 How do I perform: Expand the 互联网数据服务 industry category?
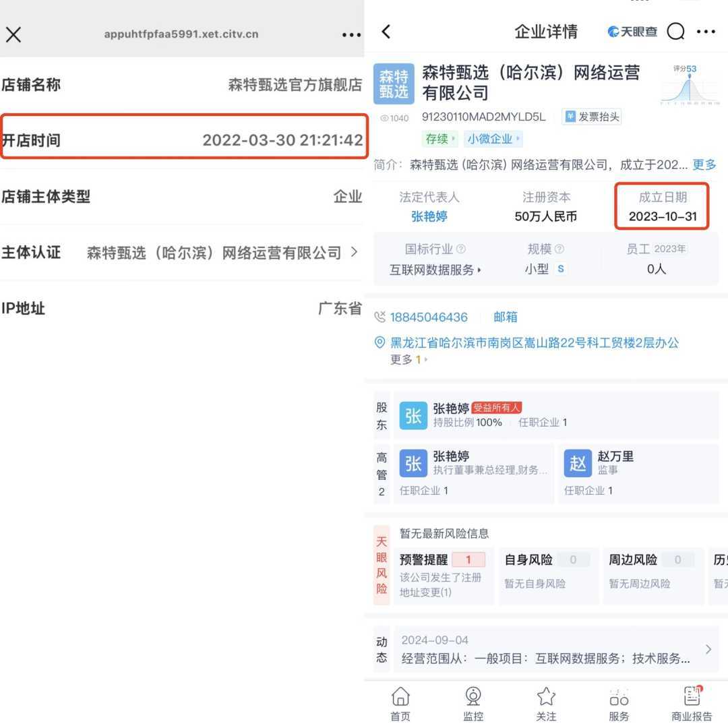point(435,269)
